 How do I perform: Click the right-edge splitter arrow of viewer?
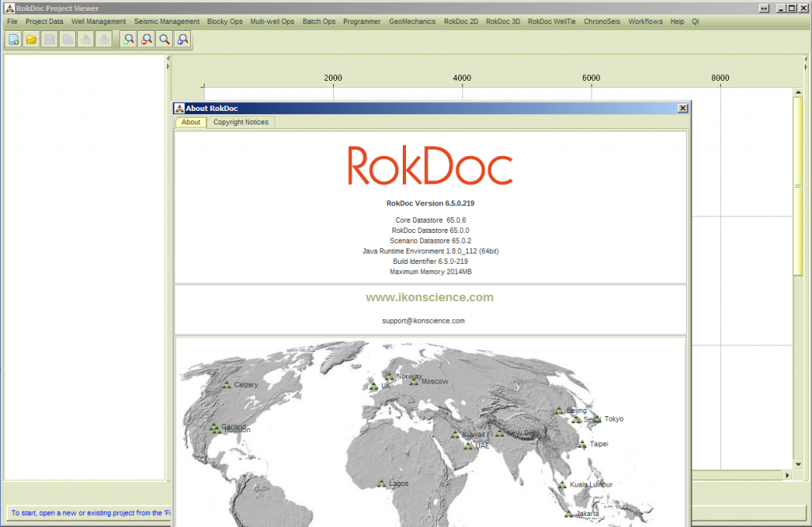806,59
